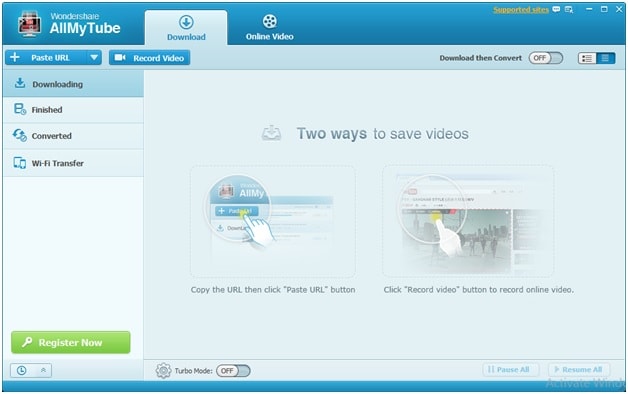This screenshot has height=394, width=628.
Task: Expand the upward chevron near the clock icon
Action: click(43, 370)
